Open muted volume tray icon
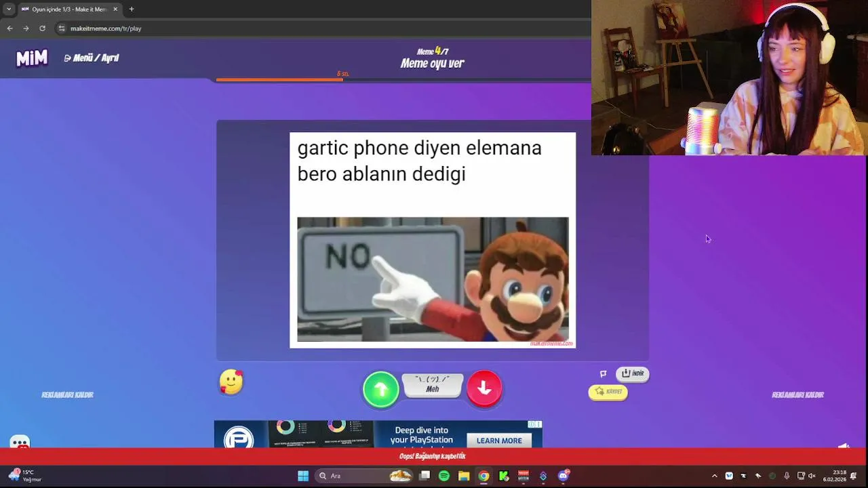This screenshot has height=488, width=868. click(x=812, y=476)
